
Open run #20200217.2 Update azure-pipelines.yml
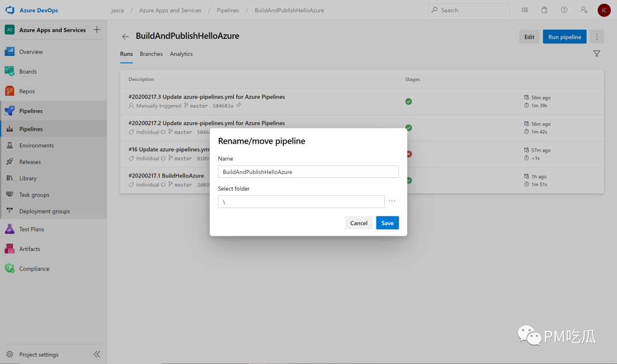click(x=207, y=123)
